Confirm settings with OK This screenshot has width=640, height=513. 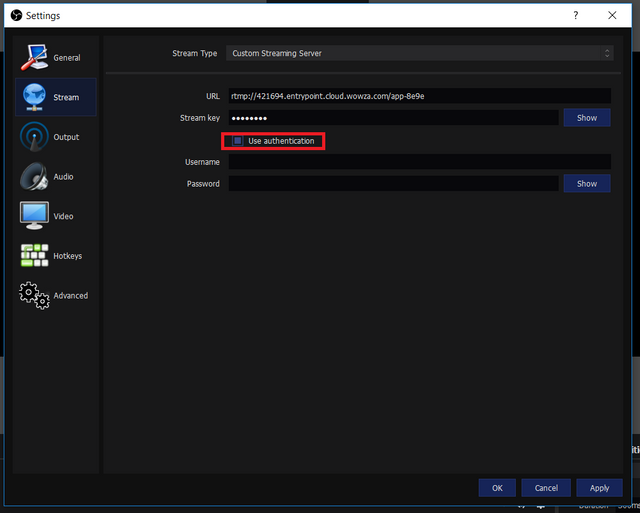[497, 488]
